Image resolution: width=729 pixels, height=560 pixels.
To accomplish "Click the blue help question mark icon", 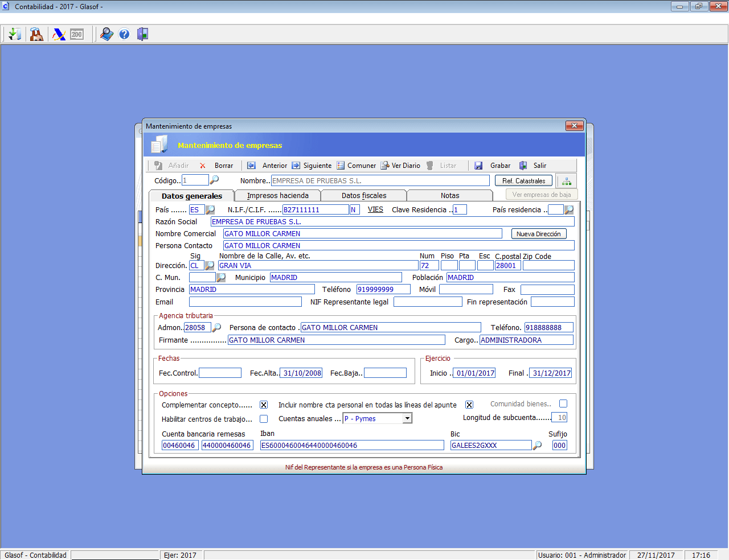I will [124, 34].
